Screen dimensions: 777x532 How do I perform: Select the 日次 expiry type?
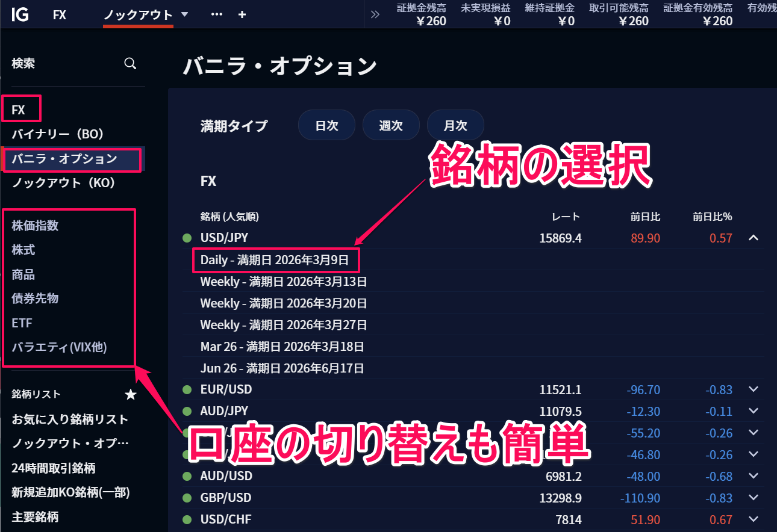pos(326,125)
